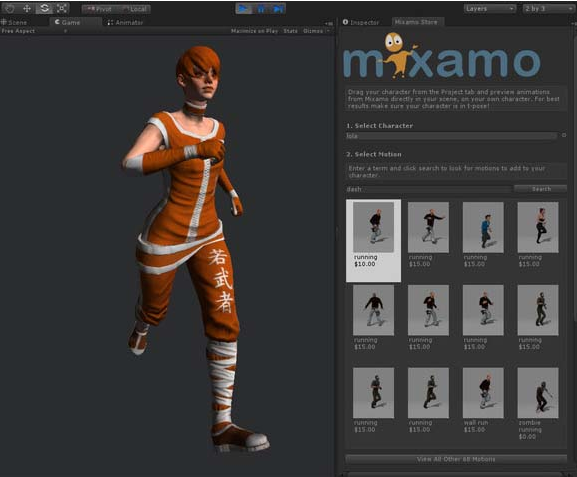This screenshot has width=577, height=477.
Task: Toggle the Stats overlay
Action: (290, 31)
